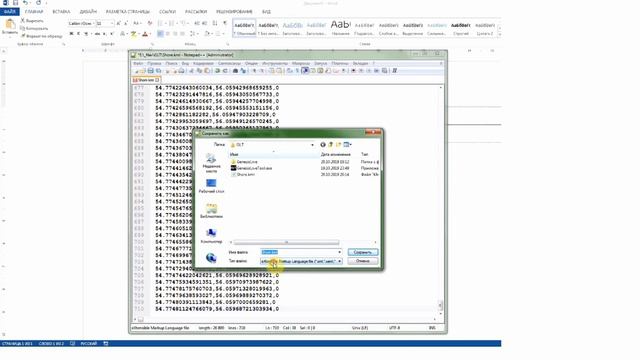Click the network globe icon in dialog sidebar
Screen dimensions: 640x360
(x=211, y=258)
